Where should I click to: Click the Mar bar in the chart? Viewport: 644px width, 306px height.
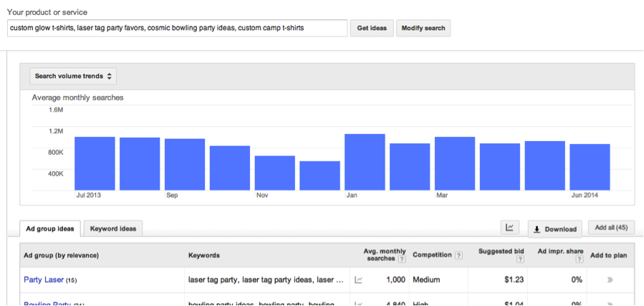[455, 163]
